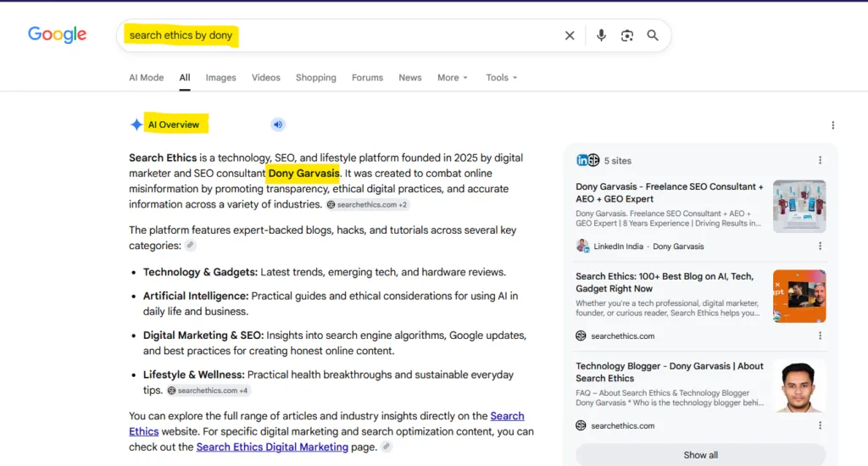This screenshot has height=466, width=868.
Task: Clear the search query with X icon
Action: coord(570,36)
